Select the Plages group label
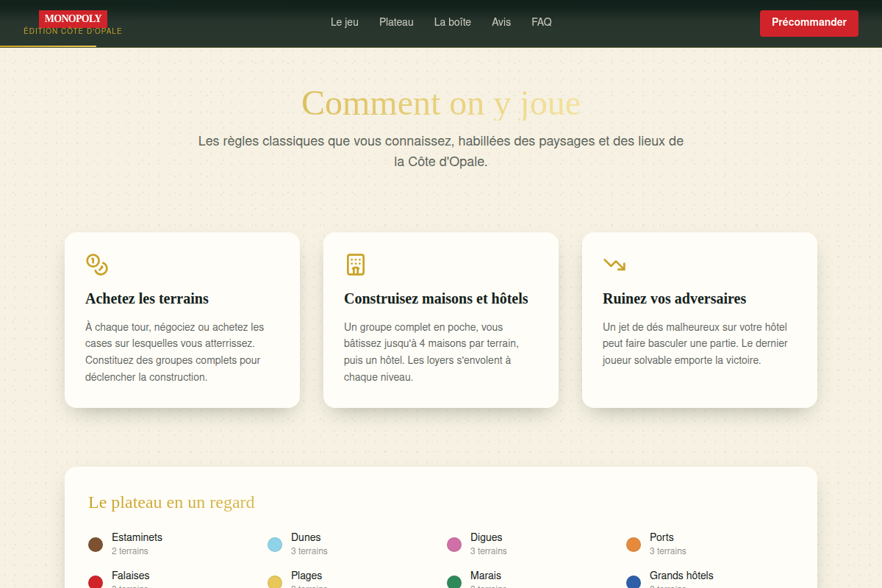Viewport: 882px width, 588px height. [306, 576]
